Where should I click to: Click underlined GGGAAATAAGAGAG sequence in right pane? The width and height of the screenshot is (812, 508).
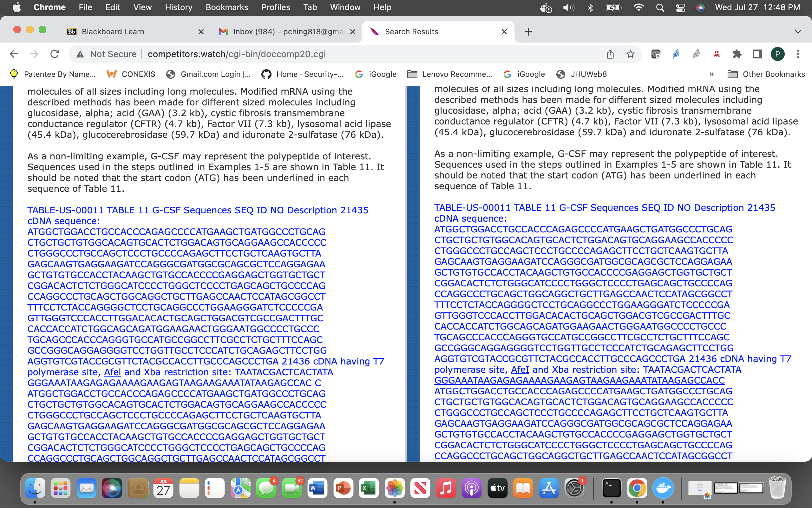(580, 380)
